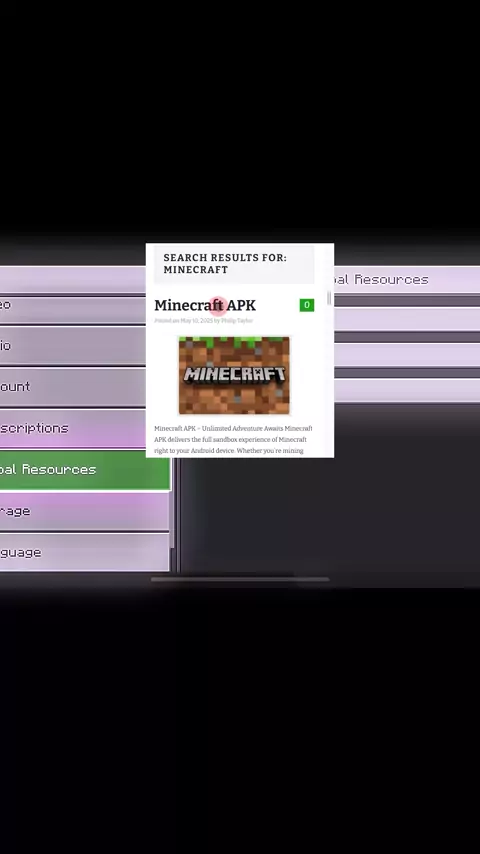Open author Philip Taylor's link

(x=237, y=321)
